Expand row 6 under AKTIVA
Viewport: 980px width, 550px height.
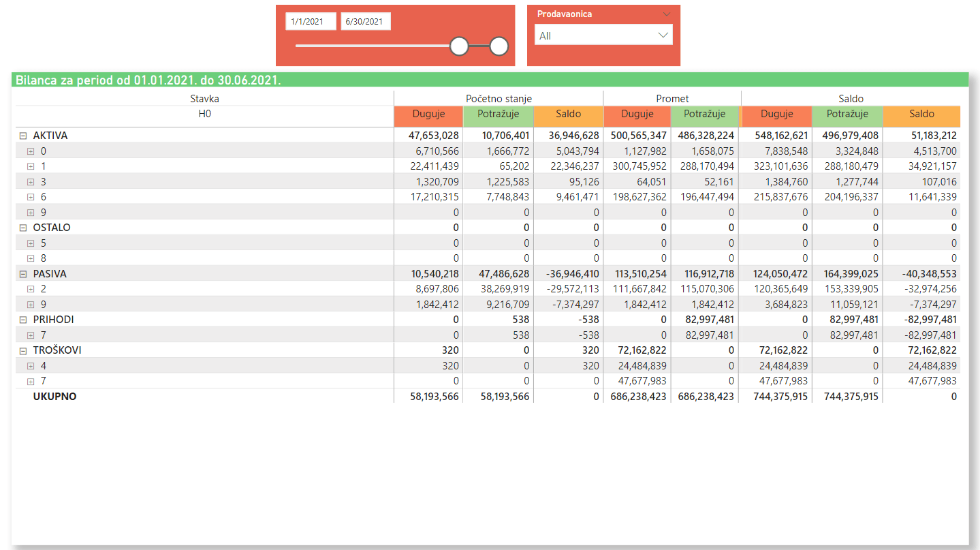pos(31,197)
